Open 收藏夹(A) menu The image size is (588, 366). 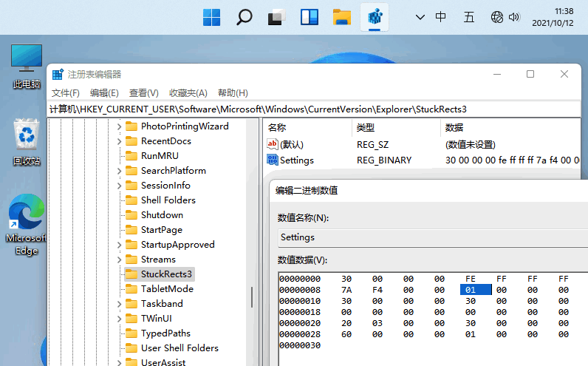[188, 93]
